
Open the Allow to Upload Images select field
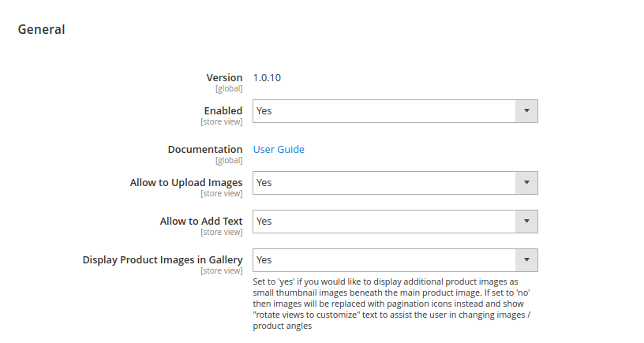[395, 183]
